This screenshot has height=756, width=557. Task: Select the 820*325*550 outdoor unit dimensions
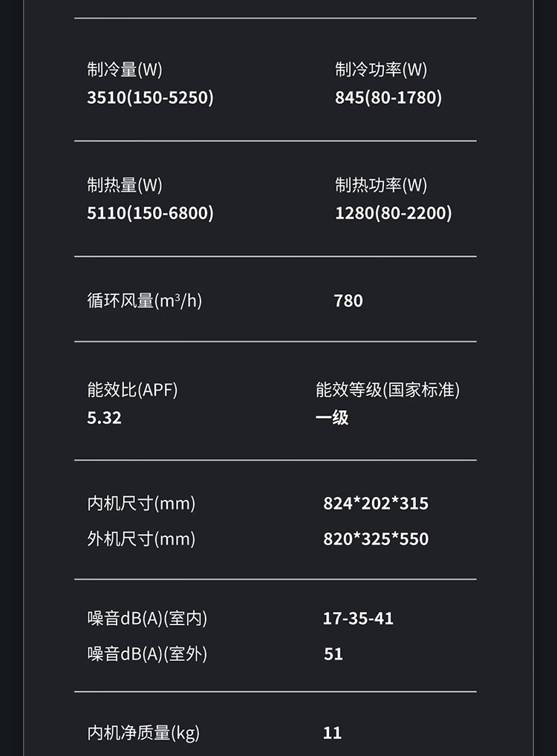(375, 539)
